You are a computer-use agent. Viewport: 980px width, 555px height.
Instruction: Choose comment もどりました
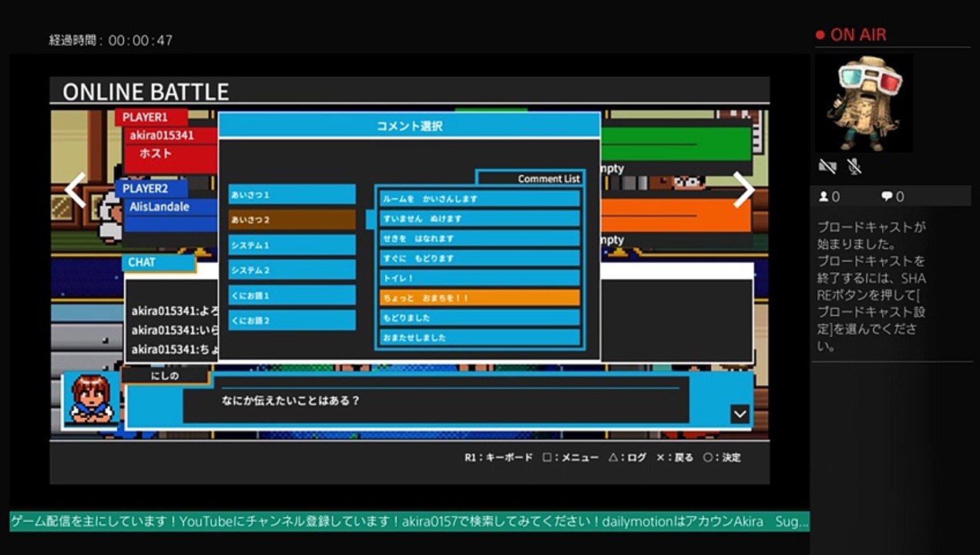point(479,318)
